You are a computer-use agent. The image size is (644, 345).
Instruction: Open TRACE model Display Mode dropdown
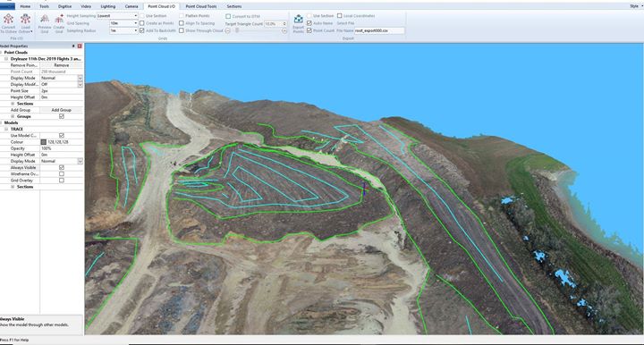tap(80, 161)
